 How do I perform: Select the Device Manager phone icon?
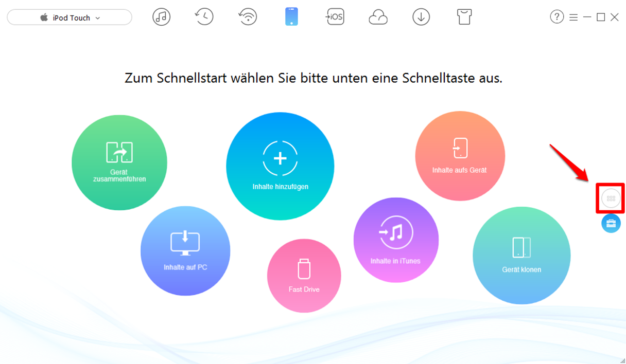point(291,16)
